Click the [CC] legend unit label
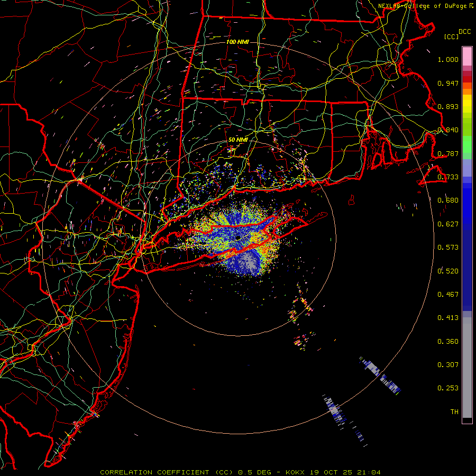 451,36
